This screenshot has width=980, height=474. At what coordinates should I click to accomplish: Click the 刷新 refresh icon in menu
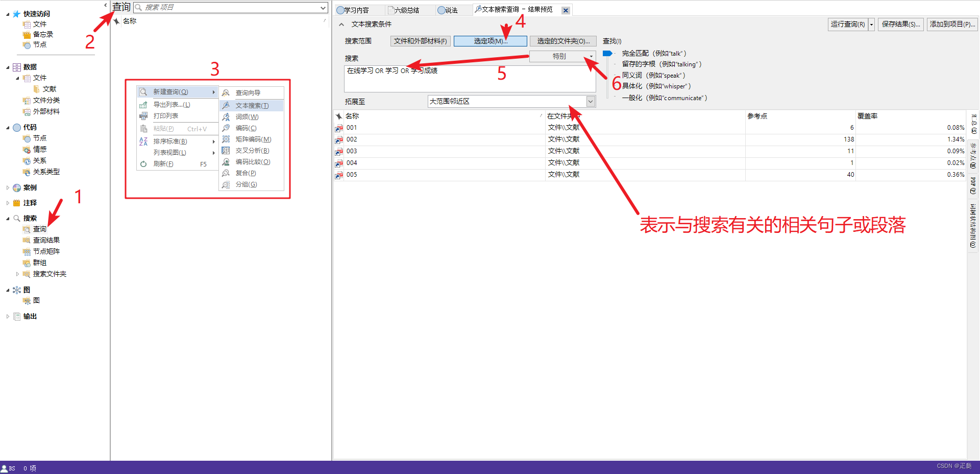tap(143, 164)
